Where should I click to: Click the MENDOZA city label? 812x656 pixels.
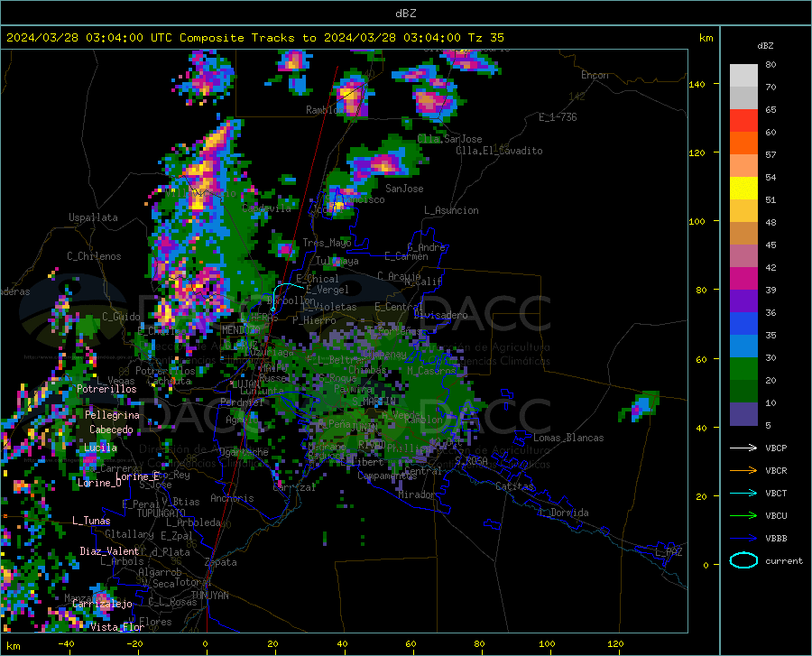pos(241,330)
